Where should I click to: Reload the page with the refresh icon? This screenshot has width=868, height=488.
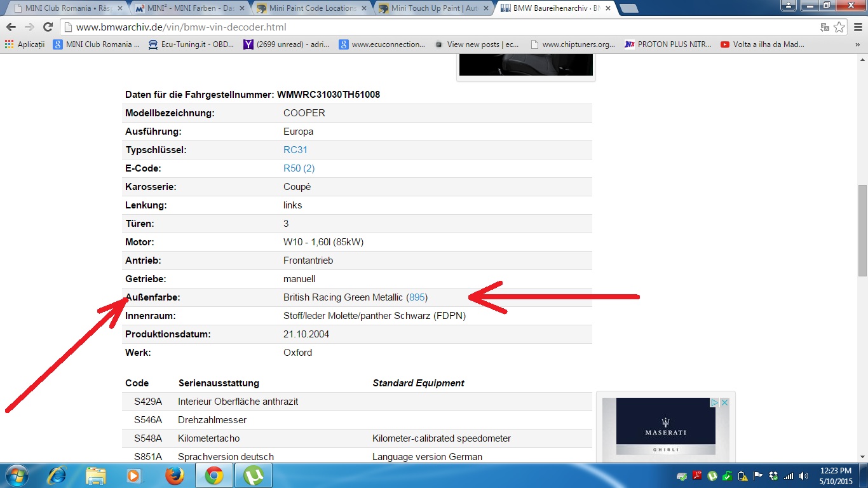48,27
